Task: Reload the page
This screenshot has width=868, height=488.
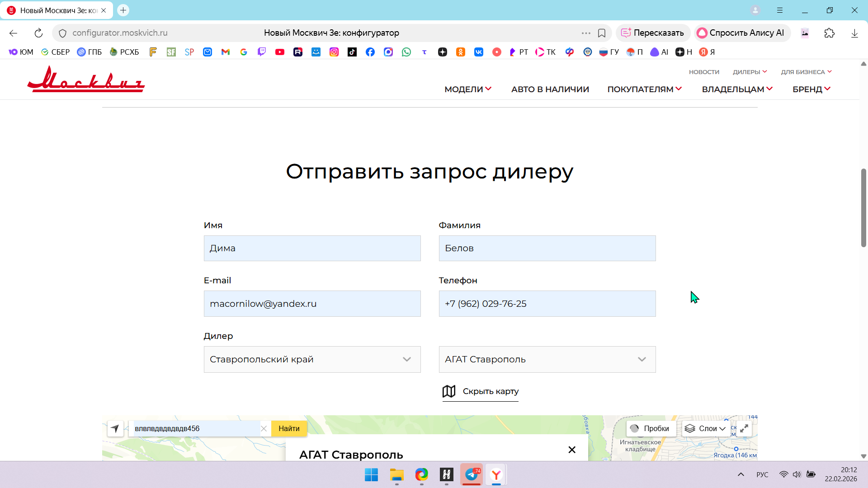Action: click(x=38, y=33)
